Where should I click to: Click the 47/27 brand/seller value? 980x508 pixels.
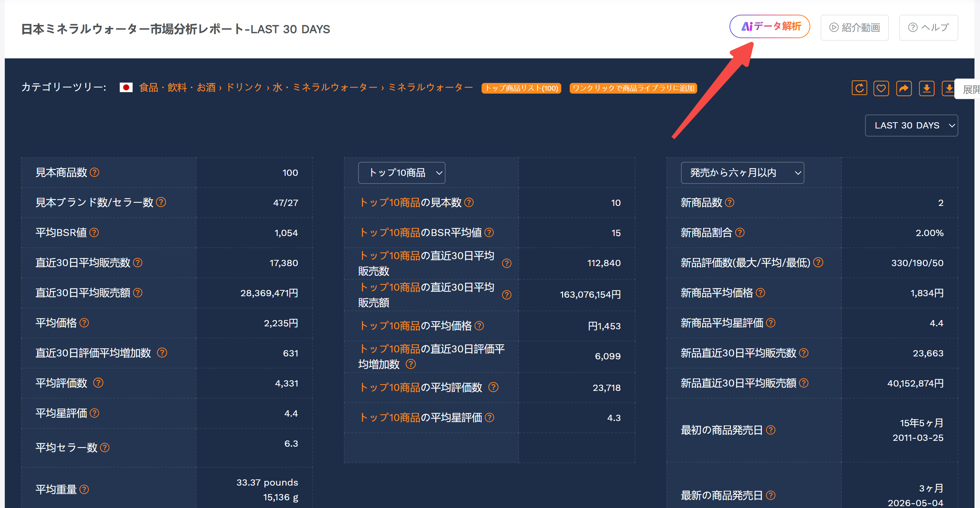click(285, 203)
